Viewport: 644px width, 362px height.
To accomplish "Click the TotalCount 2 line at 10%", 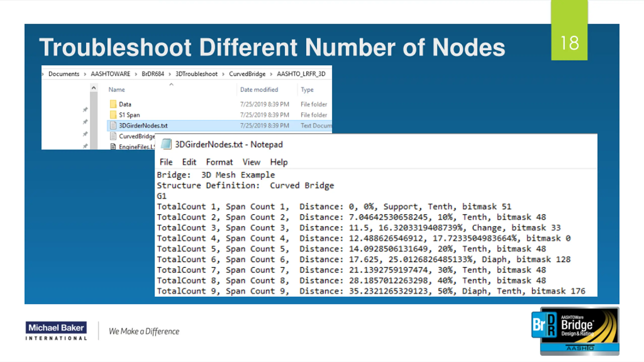I will point(351,217).
